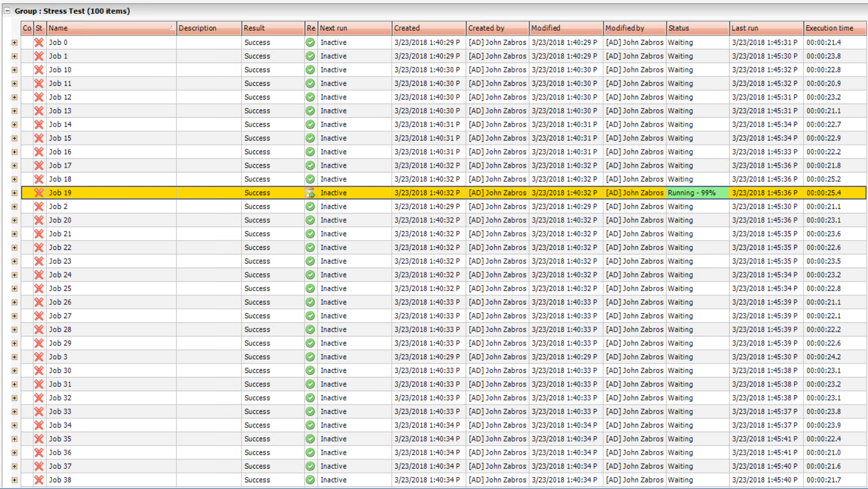Expand the Job 30 row
Screen dimensions: 868x489
[x=15, y=371]
